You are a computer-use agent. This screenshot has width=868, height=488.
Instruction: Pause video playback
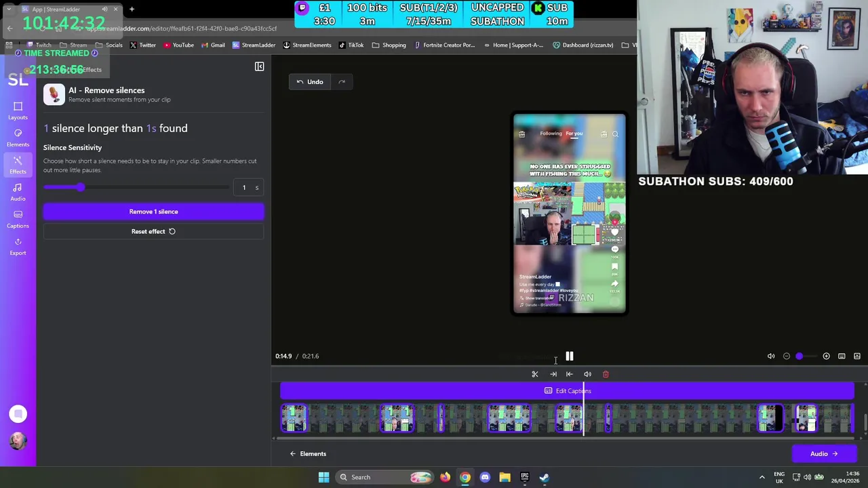[569, 356]
